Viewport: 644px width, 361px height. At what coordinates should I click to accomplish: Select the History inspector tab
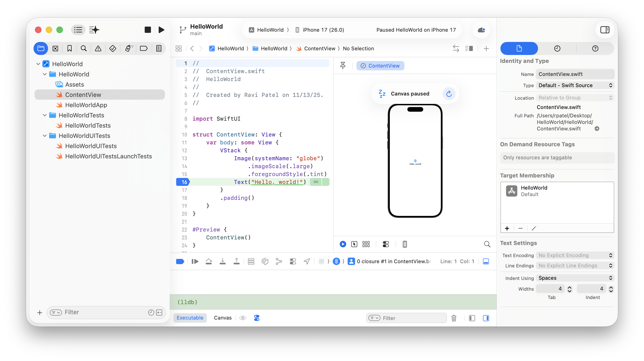557,48
